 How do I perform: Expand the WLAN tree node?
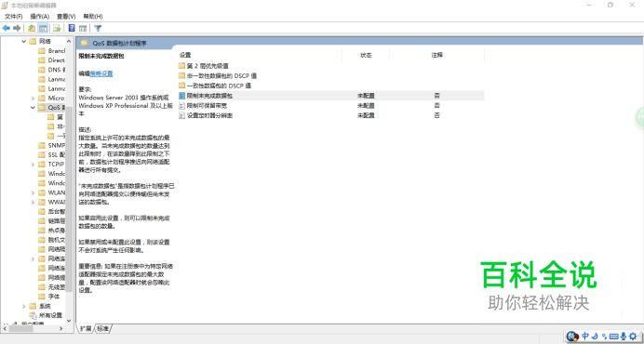(x=33, y=192)
